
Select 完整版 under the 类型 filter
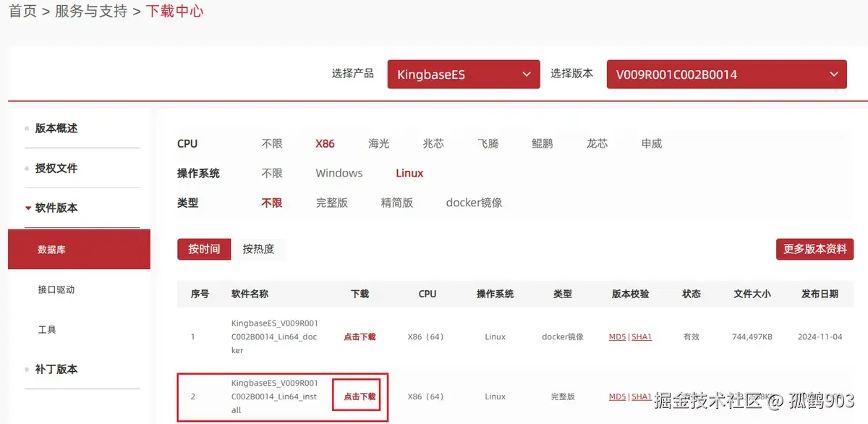pos(332,203)
